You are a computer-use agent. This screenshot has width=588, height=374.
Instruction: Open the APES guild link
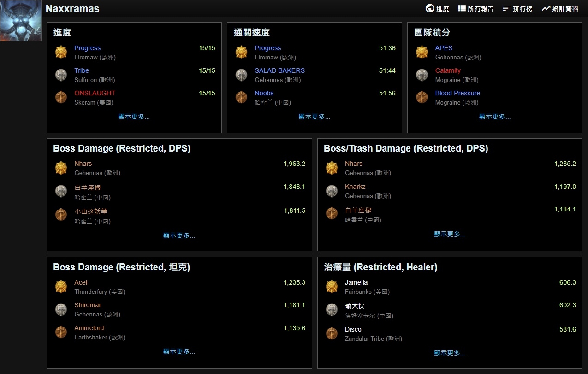click(444, 48)
